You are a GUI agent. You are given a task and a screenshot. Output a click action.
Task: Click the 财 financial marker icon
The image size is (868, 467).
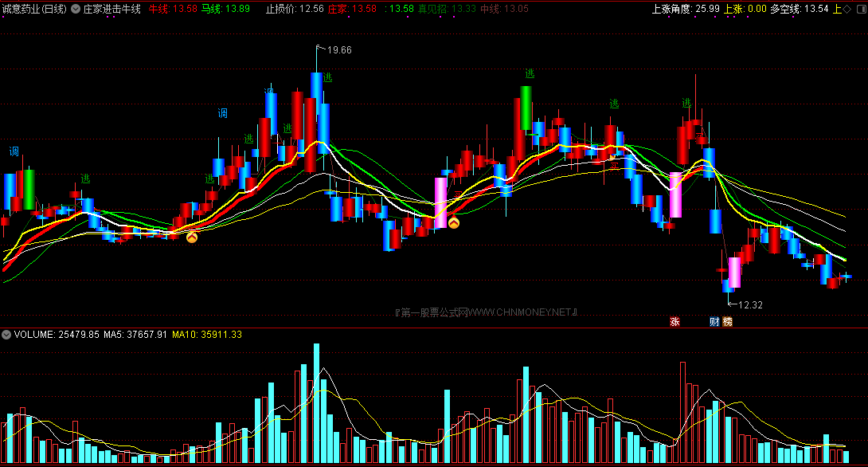click(x=714, y=321)
